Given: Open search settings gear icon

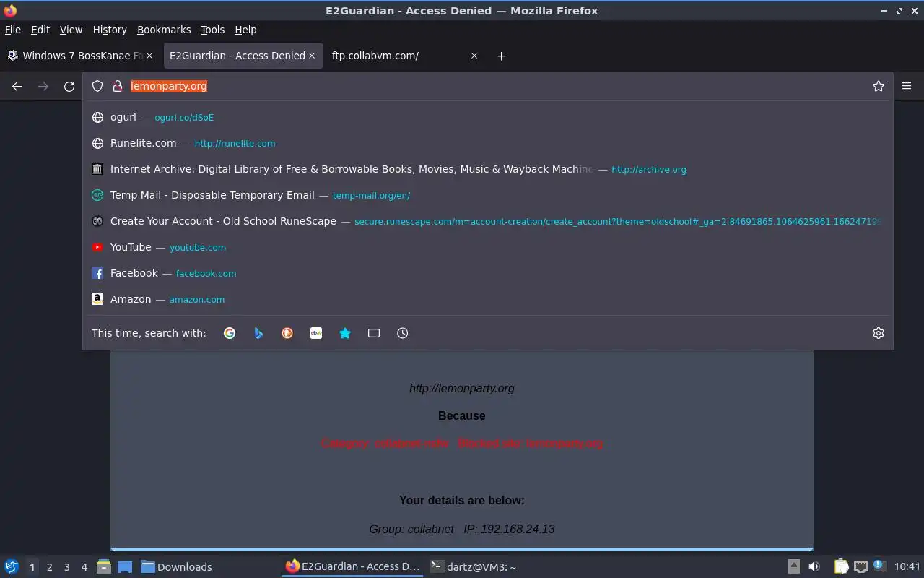Looking at the screenshot, I should (x=879, y=333).
